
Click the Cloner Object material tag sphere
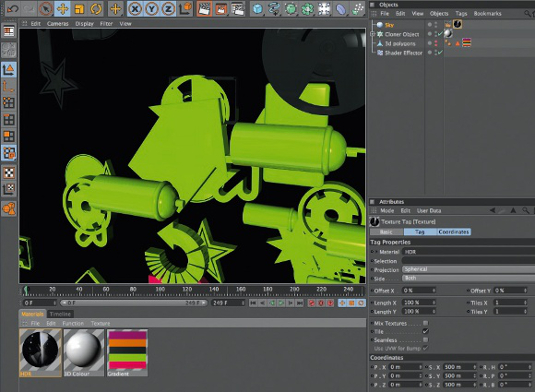tap(448, 33)
